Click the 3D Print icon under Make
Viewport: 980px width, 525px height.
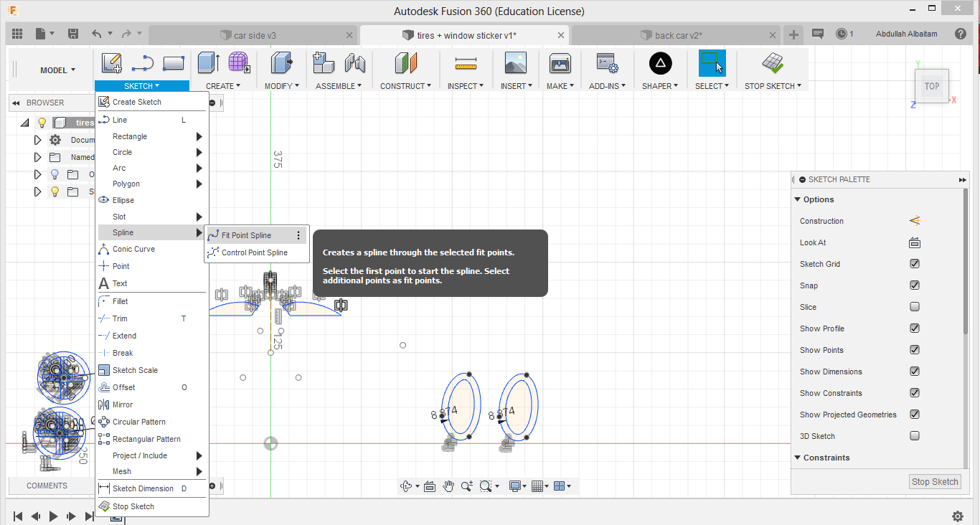(x=560, y=63)
